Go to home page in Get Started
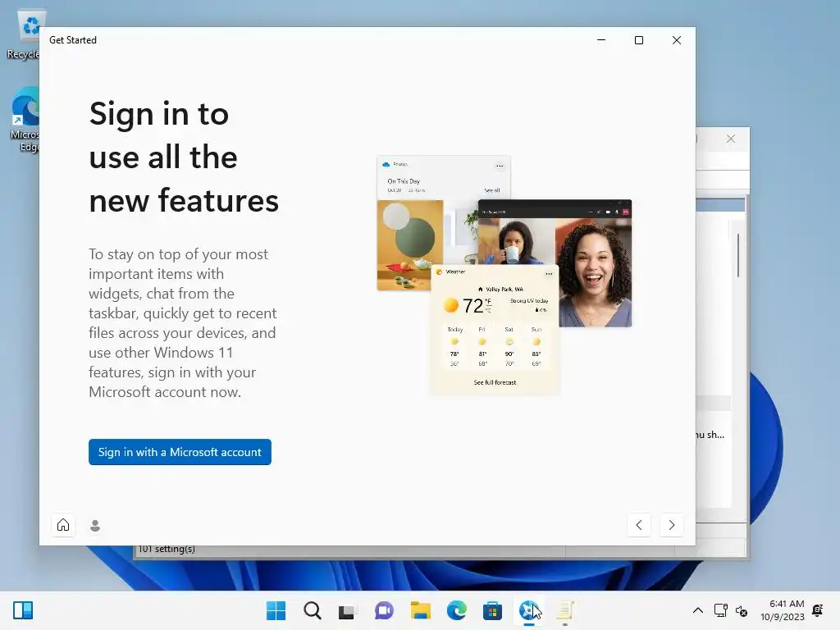Screen dimensions: 840x630 click(63, 525)
